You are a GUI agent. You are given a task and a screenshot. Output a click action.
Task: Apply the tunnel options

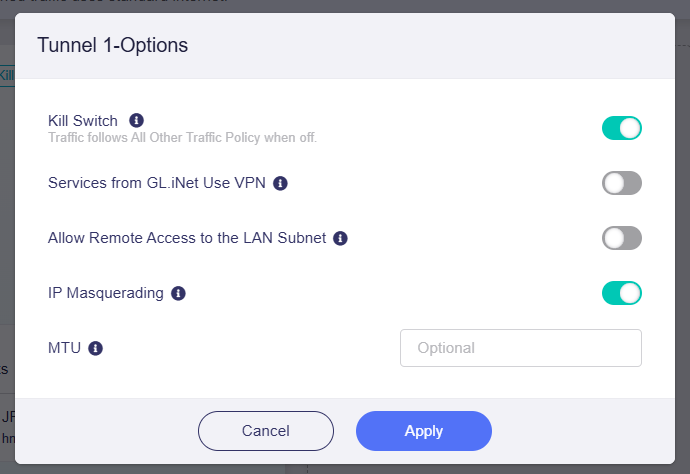tap(424, 431)
